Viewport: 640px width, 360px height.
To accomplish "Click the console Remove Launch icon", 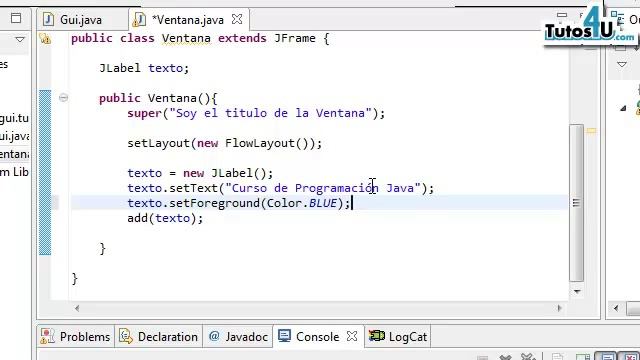I will (x=505, y=358).
